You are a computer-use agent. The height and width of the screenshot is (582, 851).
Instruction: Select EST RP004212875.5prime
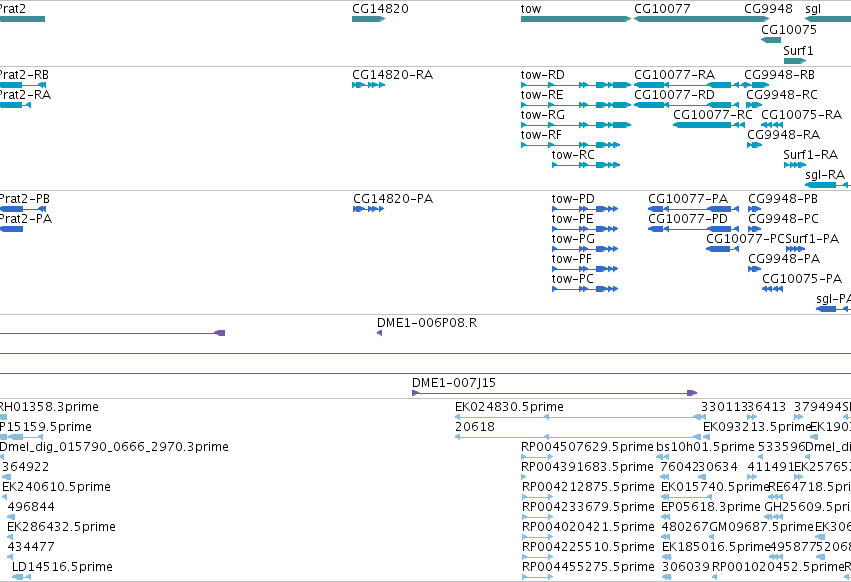click(537, 497)
